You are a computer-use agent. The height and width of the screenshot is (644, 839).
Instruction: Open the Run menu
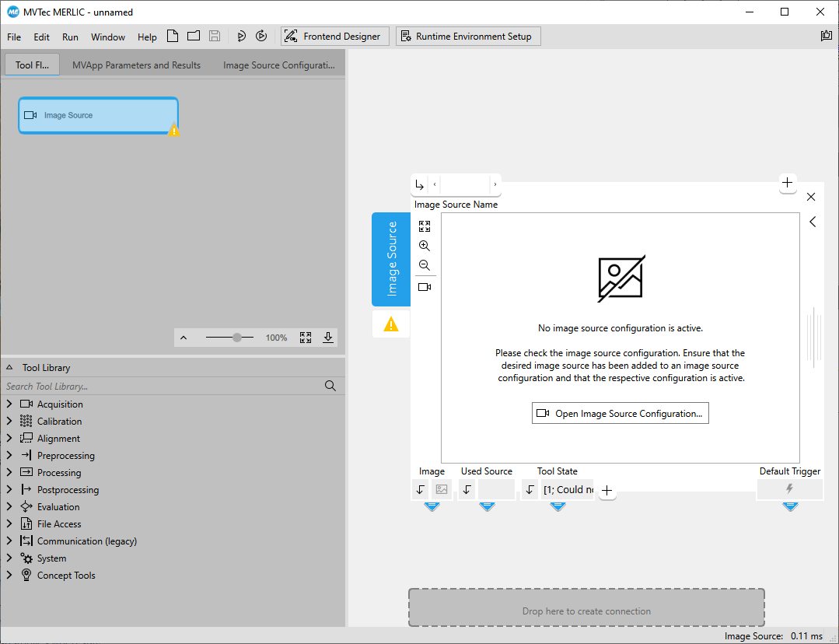pyautogui.click(x=70, y=37)
